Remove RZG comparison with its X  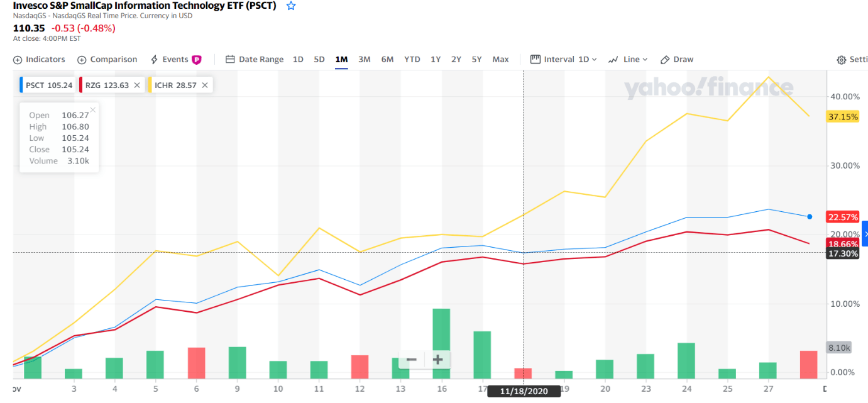pos(137,85)
